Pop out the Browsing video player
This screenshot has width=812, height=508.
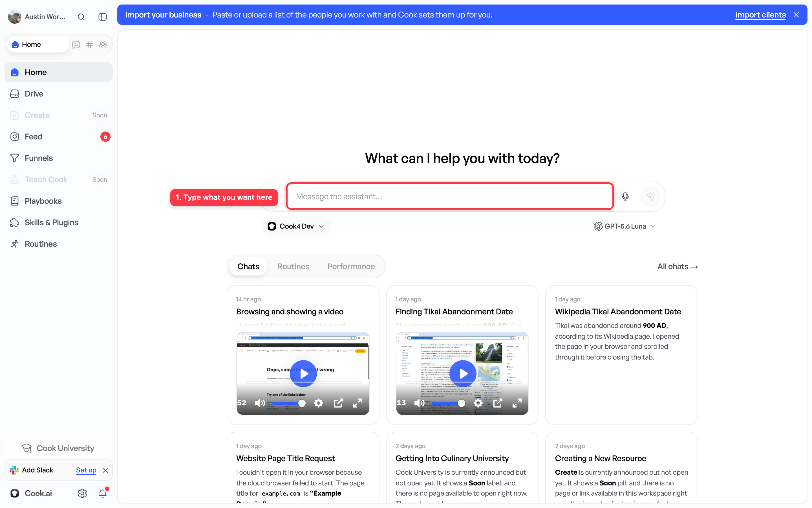click(x=338, y=403)
